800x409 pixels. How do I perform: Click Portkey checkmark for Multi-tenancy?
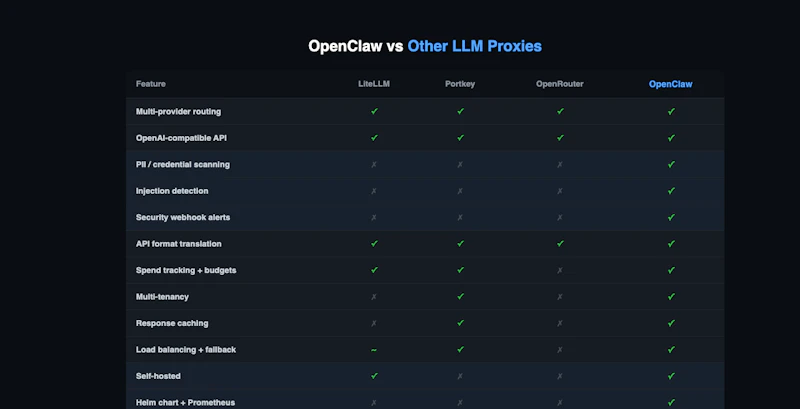tap(460, 297)
